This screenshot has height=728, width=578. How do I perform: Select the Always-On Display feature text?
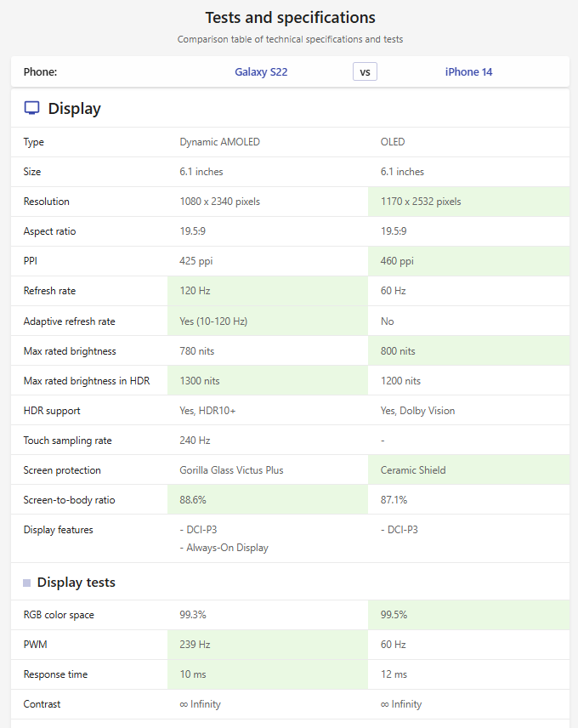coord(224,548)
